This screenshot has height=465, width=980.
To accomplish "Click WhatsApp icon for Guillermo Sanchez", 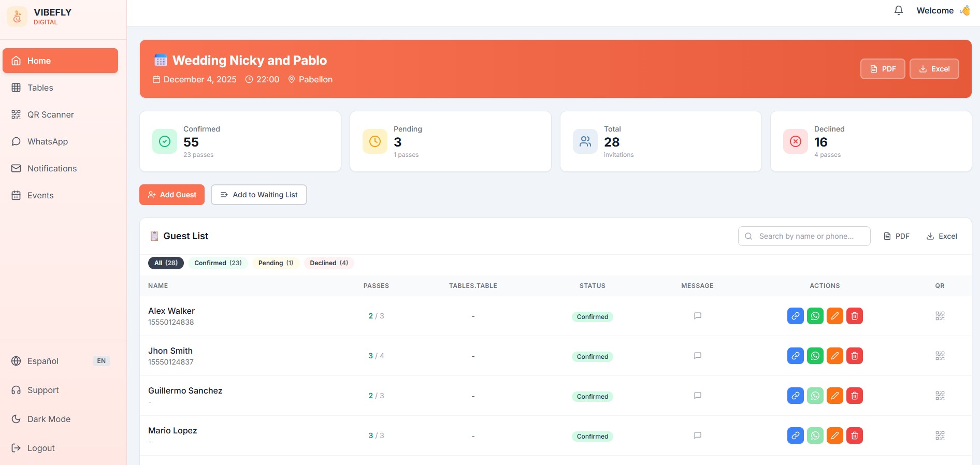I will (x=815, y=396).
